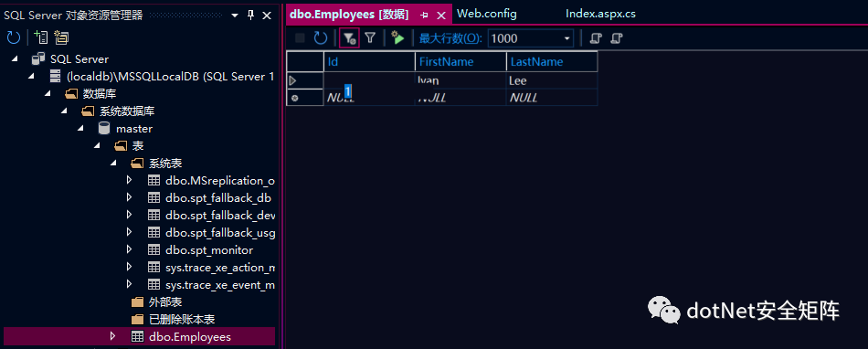Click the first script export icon
The height and width of the screenshot is (349, 868).
[x=596, y=38]
